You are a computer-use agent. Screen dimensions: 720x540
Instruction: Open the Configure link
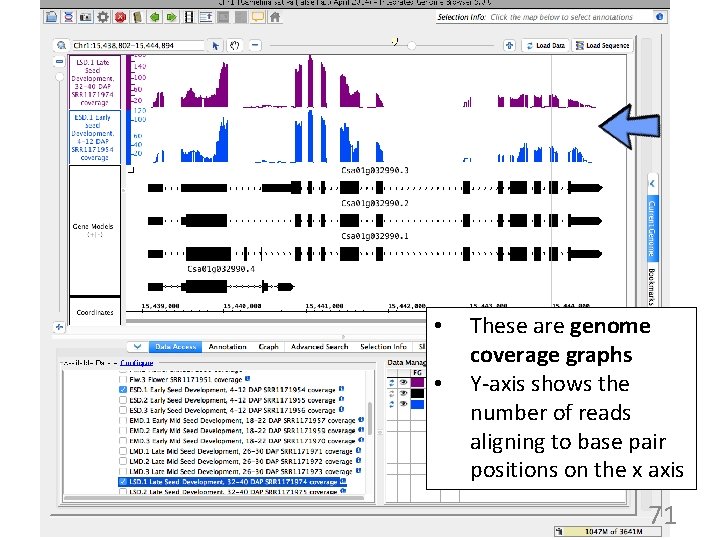136,363
